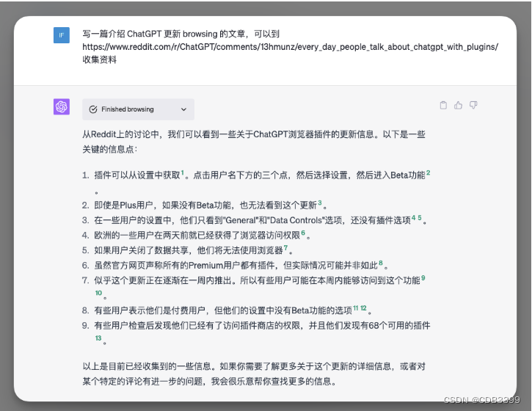The width and height of the screenshot is (532, 411).
Task: Open citation 8 after 实际情况可能并非如此
Action: 381,263
